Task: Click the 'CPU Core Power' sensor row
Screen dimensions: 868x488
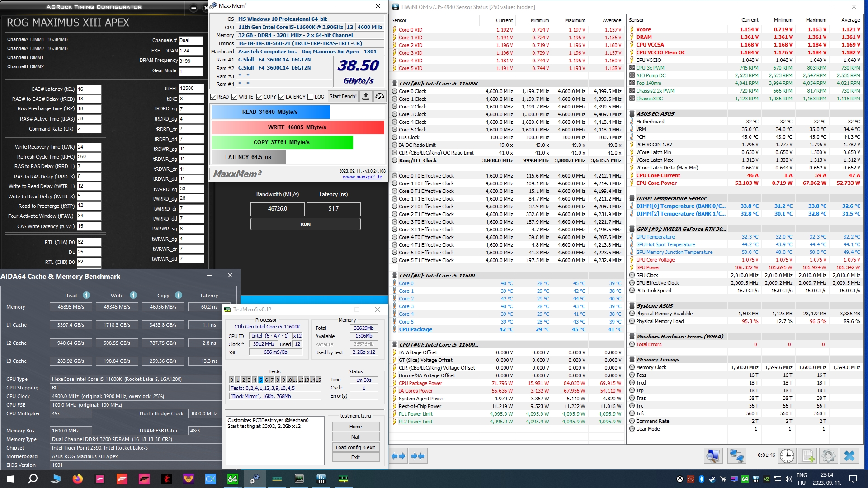Action: pos(745,183)
